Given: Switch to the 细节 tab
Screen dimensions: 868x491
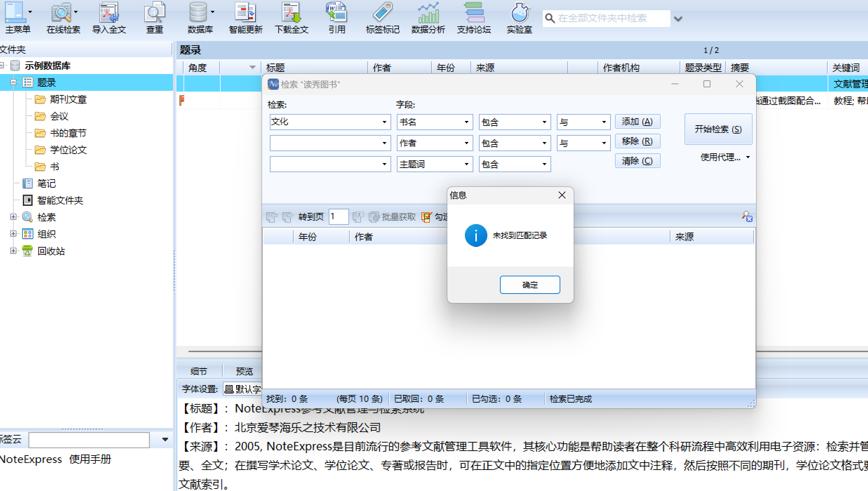Looking at the screenshot, I should [x=199, y=371].
